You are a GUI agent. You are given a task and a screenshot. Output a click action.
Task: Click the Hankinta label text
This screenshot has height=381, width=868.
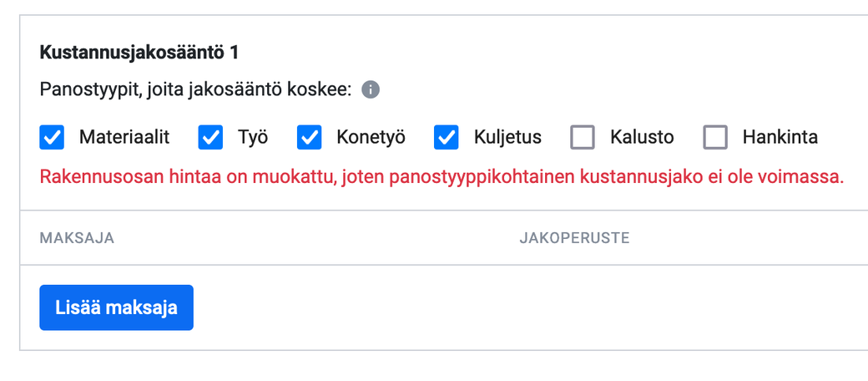780,137
